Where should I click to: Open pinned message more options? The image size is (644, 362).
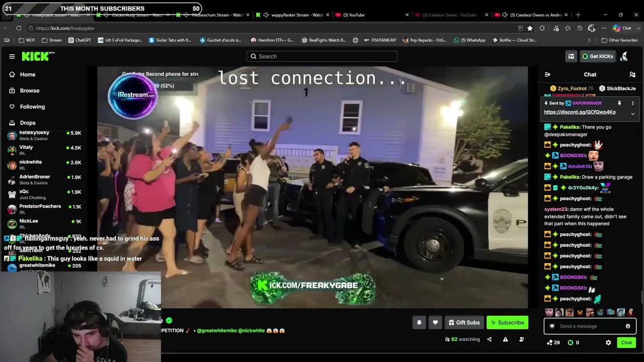point(633,103)
